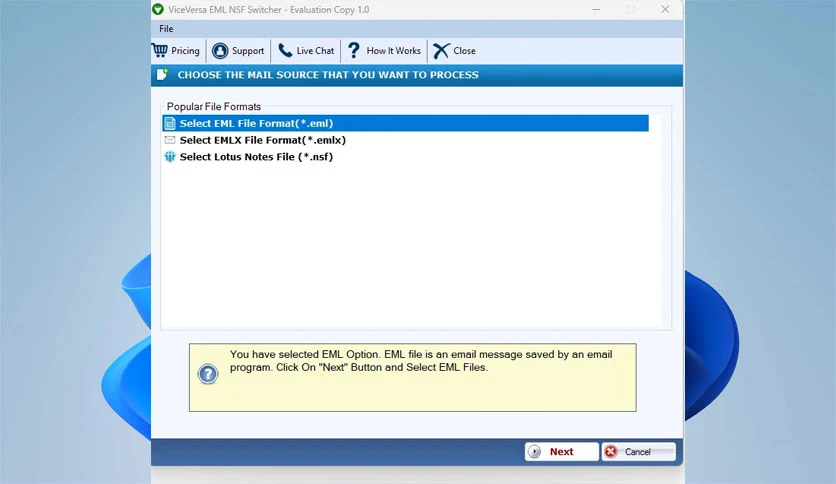Click the EMLX envelope icon
This screenshot has height=484, width=836.
point(170,140)
